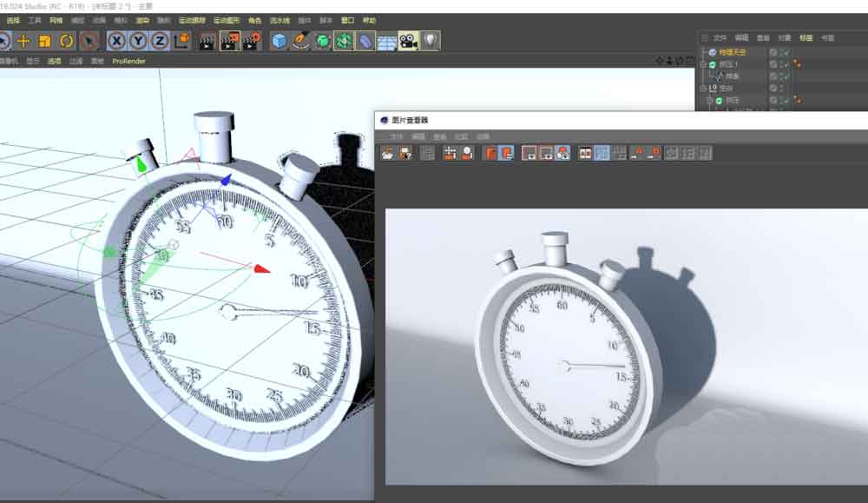
Task: Open the ProRender viewport menu
Action: pyautogui.click(x=128, y=62)
